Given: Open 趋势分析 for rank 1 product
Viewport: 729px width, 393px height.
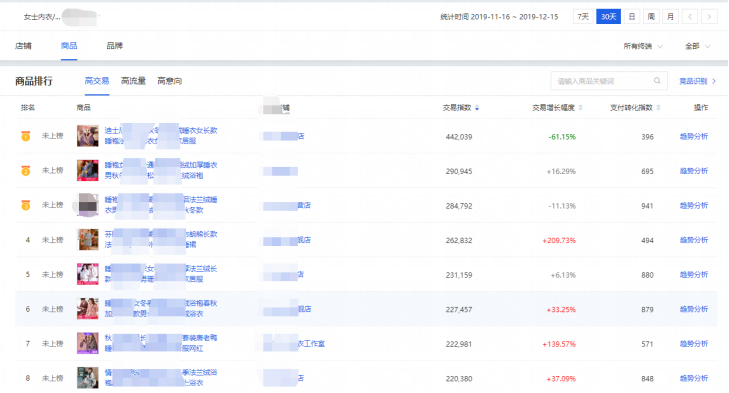Looking at the screenshot, I should click(694, 136).
